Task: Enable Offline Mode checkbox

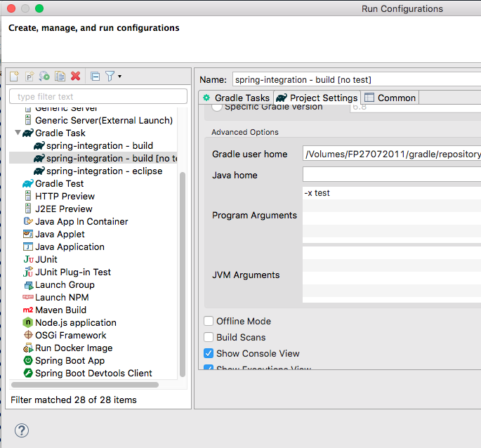Action: [x=209, y=321]
